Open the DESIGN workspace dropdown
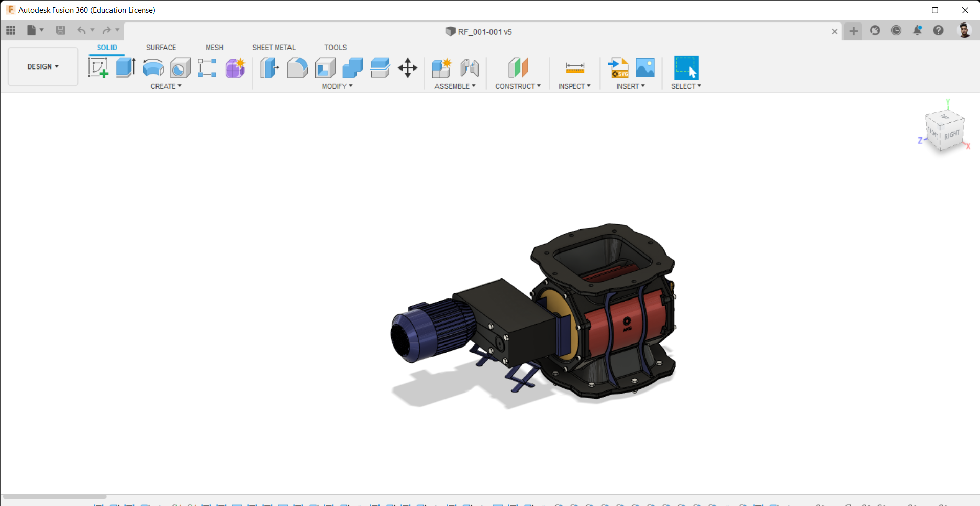 (x=43, y=66)
